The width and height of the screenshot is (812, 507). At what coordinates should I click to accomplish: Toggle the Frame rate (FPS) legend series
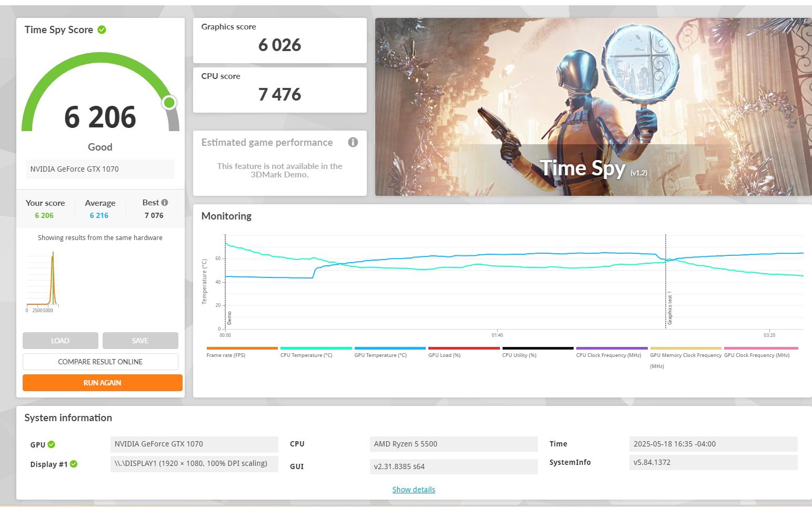pyautogui.click(x=242, y=352)
